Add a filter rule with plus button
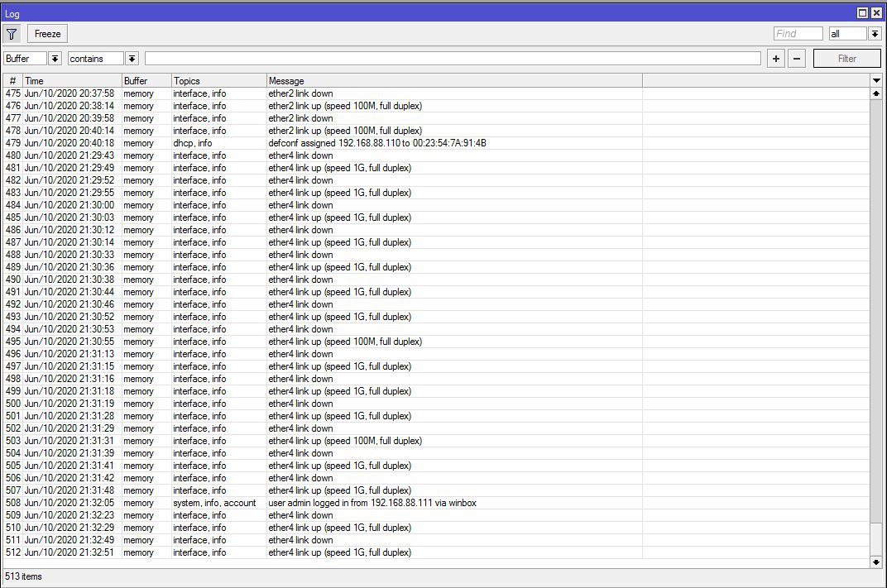The height and width of the screenshot is (588, 887). point(775,59)
